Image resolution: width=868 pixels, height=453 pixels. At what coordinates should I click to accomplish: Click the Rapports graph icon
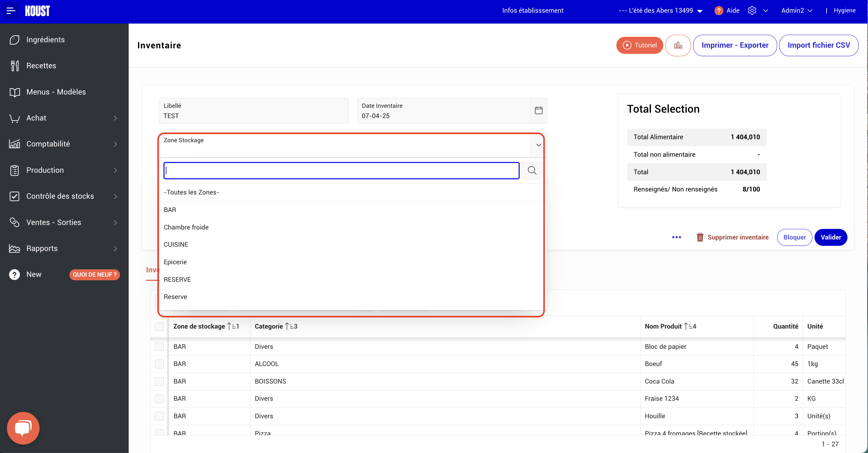pyautogui.click(x=14, y=249)
